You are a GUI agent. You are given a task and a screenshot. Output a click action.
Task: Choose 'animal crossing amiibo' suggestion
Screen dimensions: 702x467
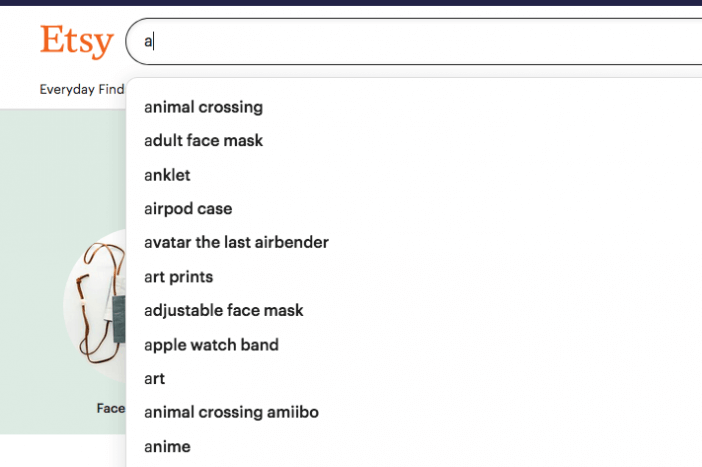pos(414,412)
